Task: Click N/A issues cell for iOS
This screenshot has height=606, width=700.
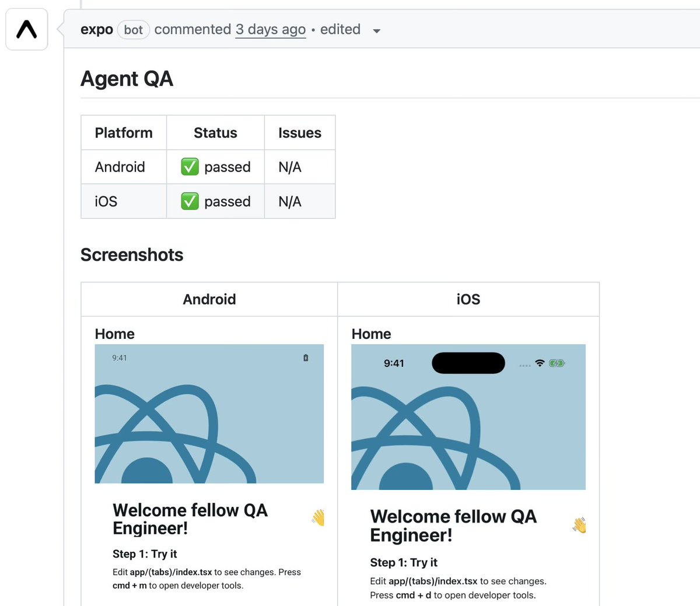Action: 300,201
